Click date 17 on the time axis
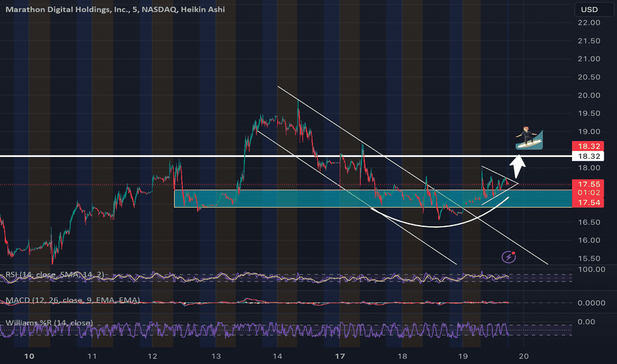617x364 pixels. [340, 356]
